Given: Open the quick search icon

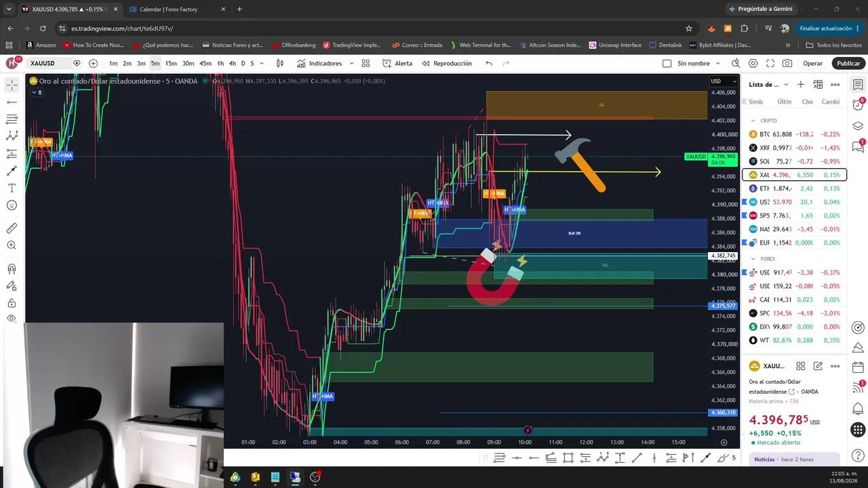Looking at the screenshot, I should tap(736, 63).
